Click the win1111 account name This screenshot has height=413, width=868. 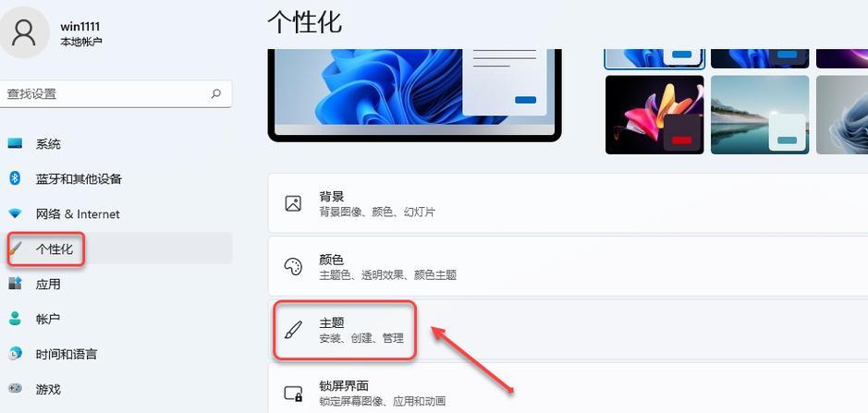tap(80, 27)
